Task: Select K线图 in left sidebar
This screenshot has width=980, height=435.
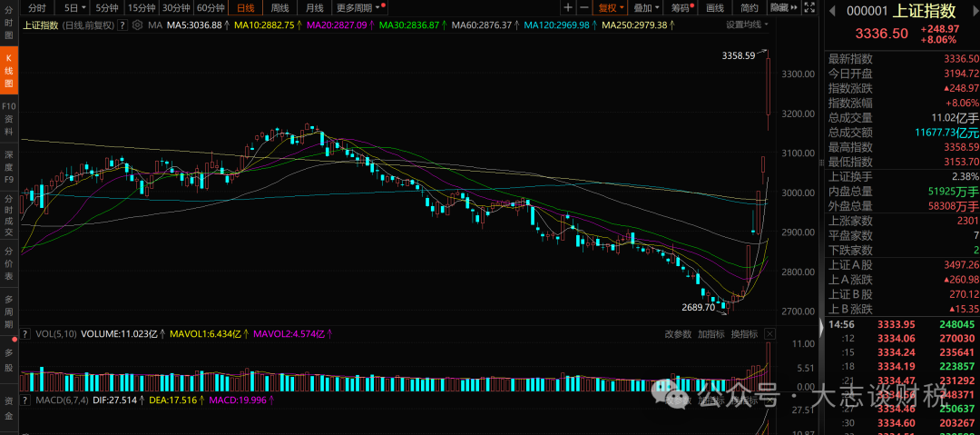Action: coord(8,71)
